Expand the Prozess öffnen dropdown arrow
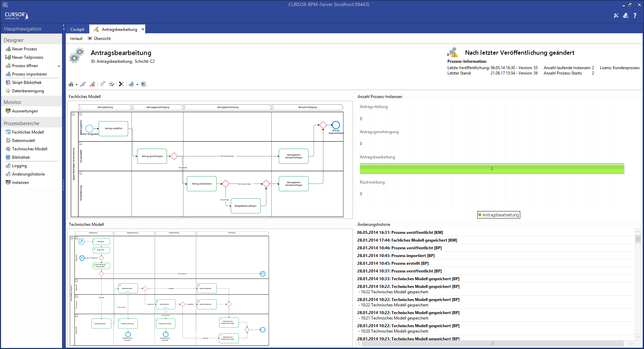The width and height of the screenshot is (644, 349). tap(59, 66)
